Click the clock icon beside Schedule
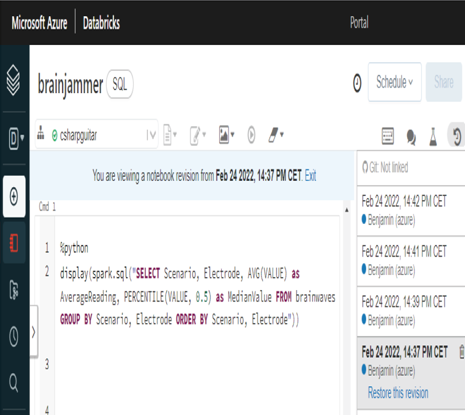This screenshot has height=415, width=465. click(357, 83)
